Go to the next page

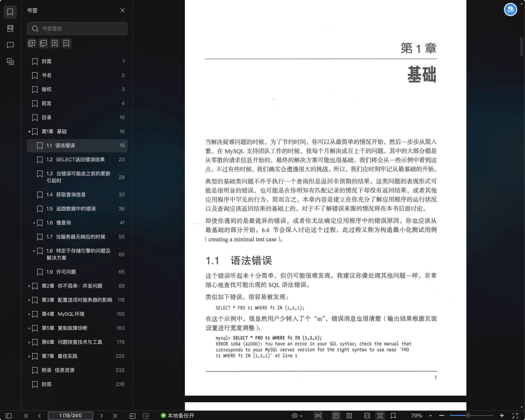102,416
